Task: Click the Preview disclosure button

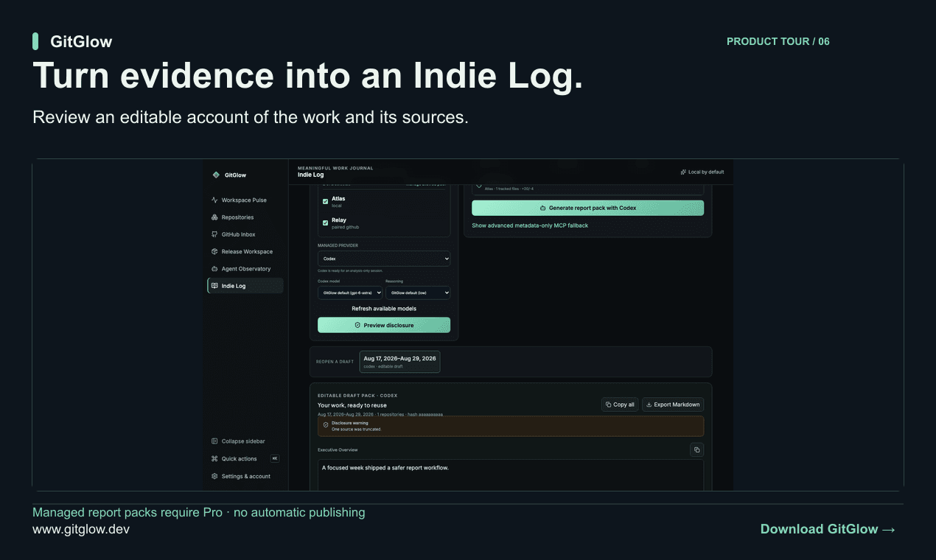Action: pyautogui.click(x=384, y=325)
